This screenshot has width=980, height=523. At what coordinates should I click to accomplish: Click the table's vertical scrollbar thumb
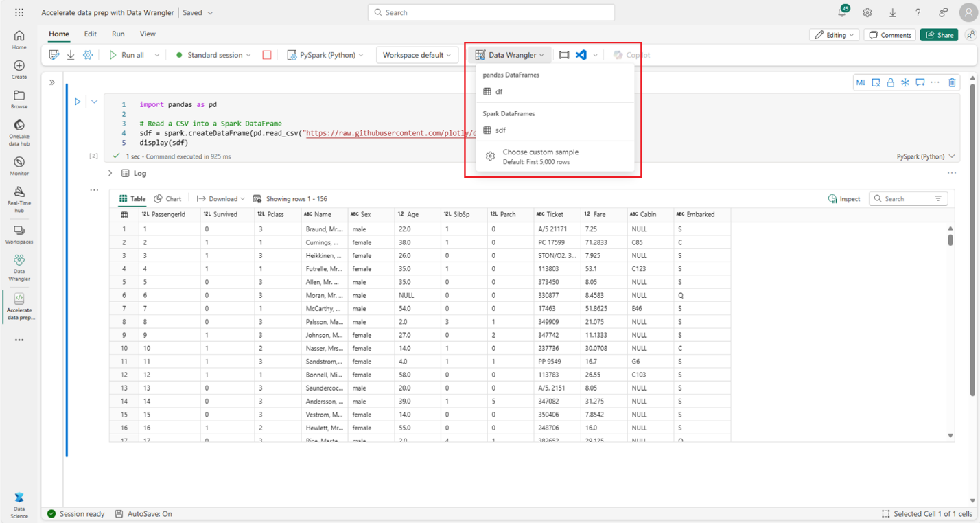tap(950, 240)
